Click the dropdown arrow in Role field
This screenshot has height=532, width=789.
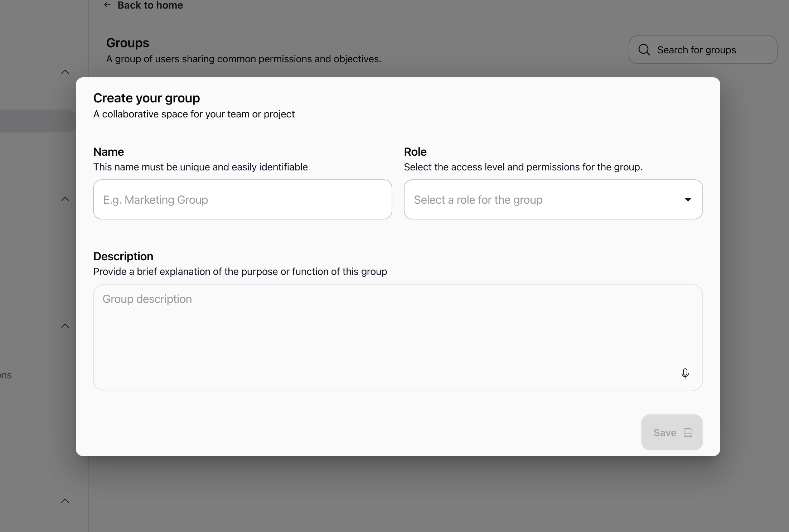(688, 200)
